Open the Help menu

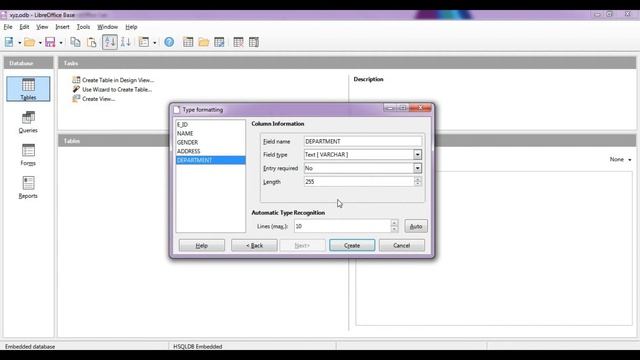coord(131,27)
